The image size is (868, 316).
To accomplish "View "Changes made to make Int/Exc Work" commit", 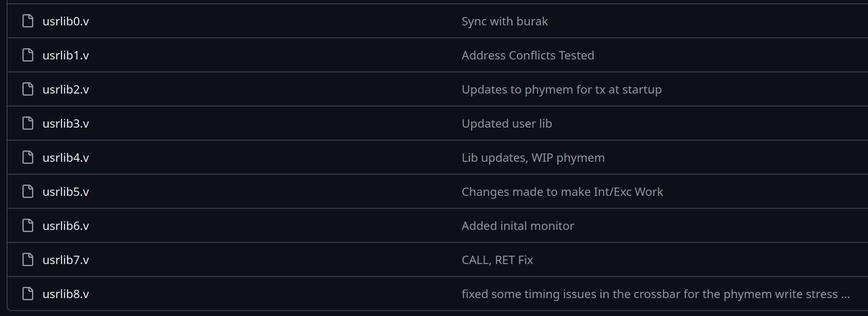I will (x=562, y=192).
